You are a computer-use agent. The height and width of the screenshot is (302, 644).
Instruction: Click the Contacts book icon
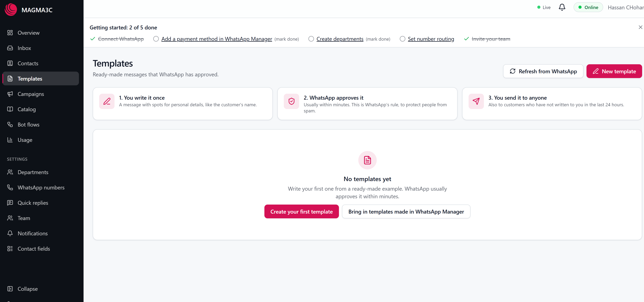(10, 63)
